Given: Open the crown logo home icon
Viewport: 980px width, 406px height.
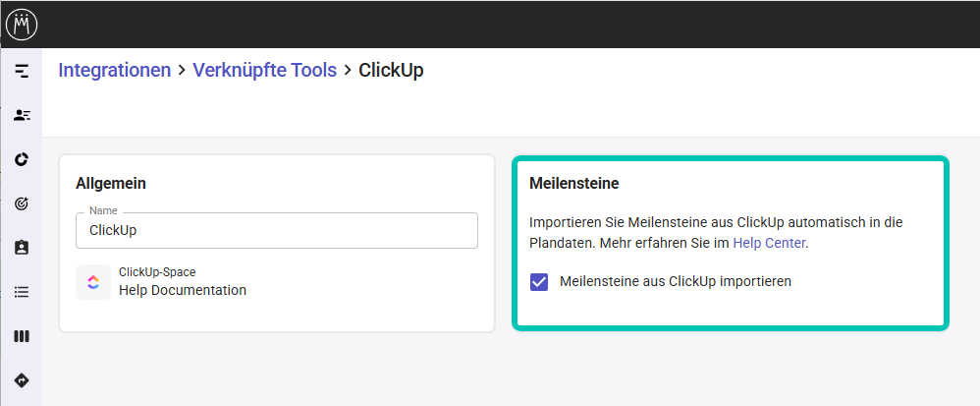Looking at the screenshot, I should (22, 25).
